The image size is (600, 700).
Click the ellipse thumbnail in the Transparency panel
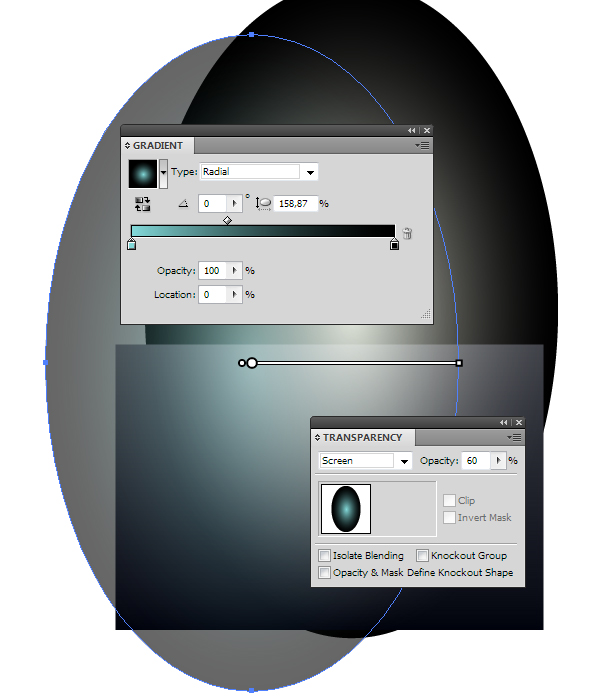(x=346, y=509)
